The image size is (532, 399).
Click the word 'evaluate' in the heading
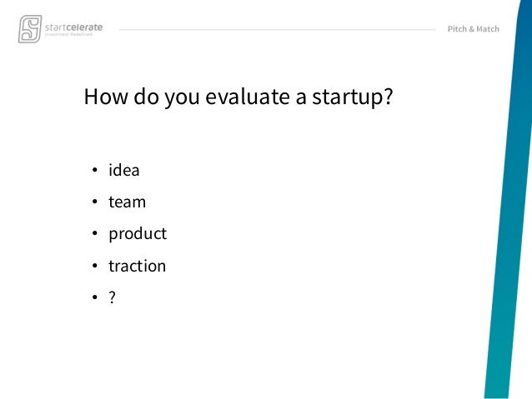248,97
